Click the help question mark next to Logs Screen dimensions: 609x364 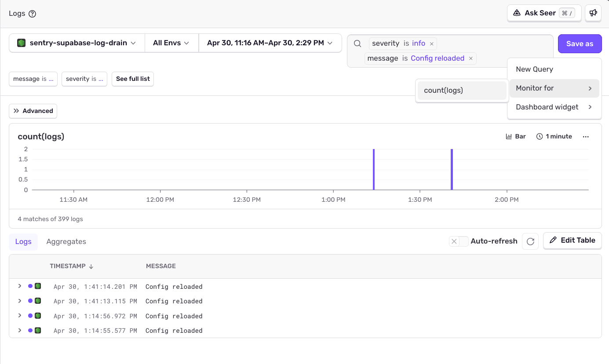[32, 14]
